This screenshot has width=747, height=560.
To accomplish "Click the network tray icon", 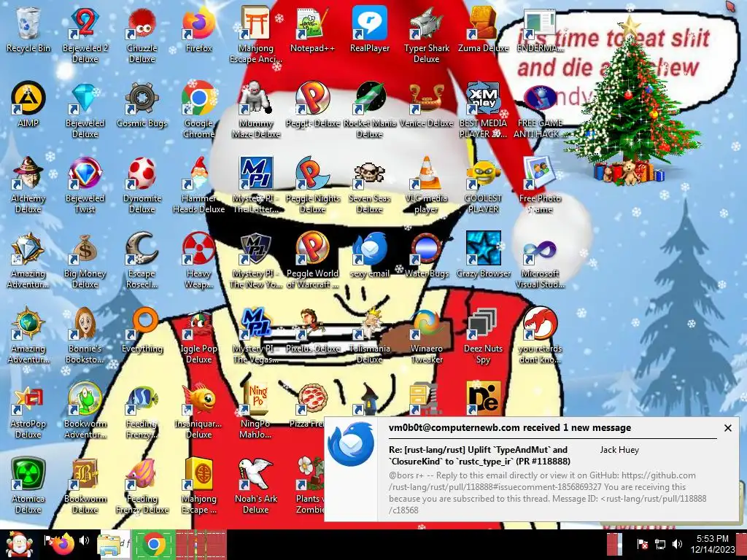I will coord(659,544).
